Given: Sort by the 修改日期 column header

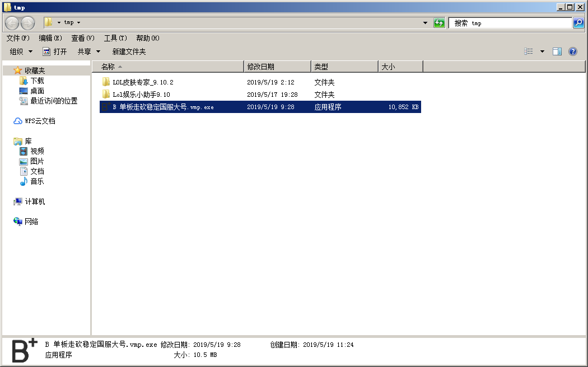Looking at the screenshot, I should [x=278, y=67].
